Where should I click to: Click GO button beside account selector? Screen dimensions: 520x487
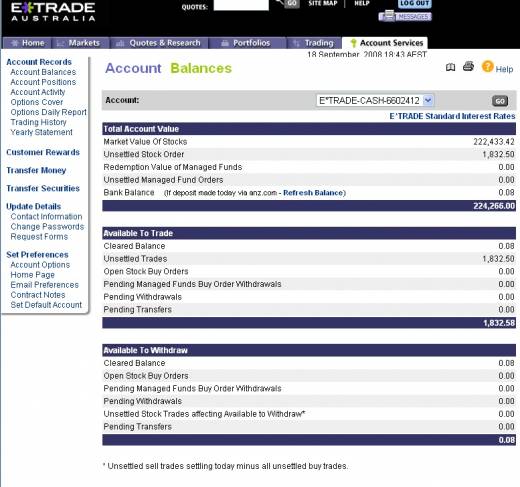[x=500, y=101]
